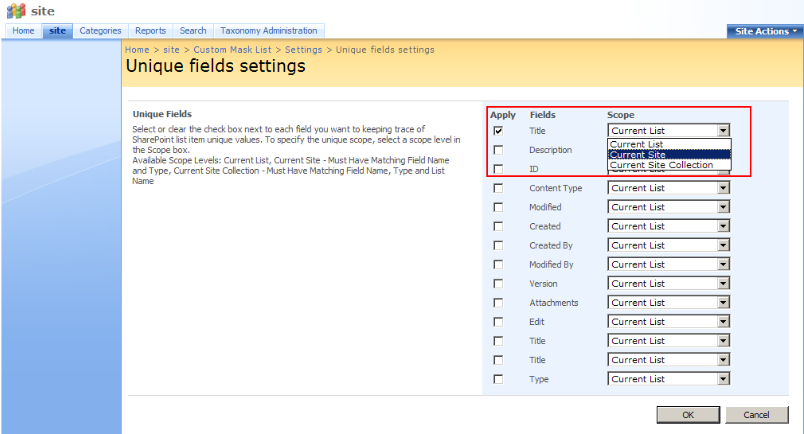Open the Search tab

[x=193, y=31]
